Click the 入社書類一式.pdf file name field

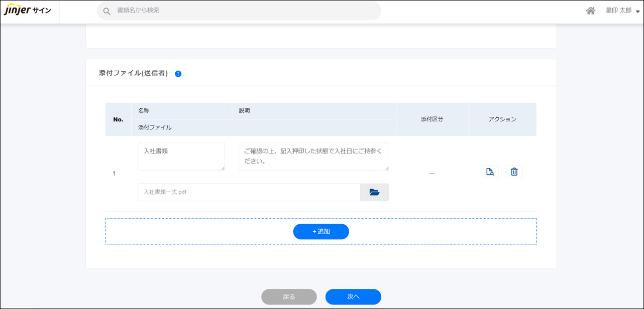coord(249,192)
